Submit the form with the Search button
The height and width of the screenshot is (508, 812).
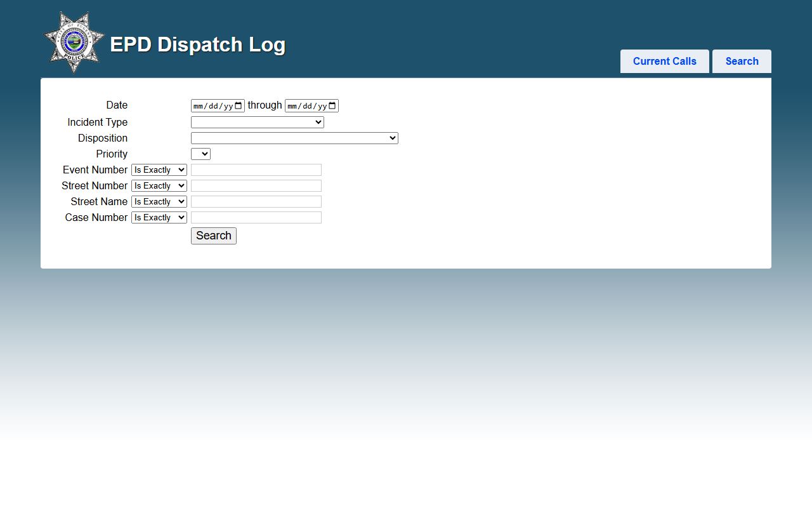click(x=214, y=236)
